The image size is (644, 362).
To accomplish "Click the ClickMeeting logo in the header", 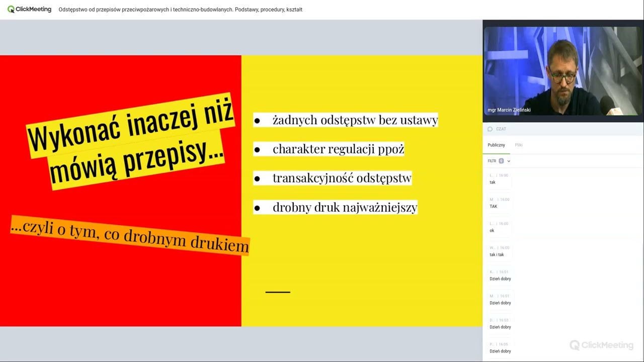I will pos(29,9).
